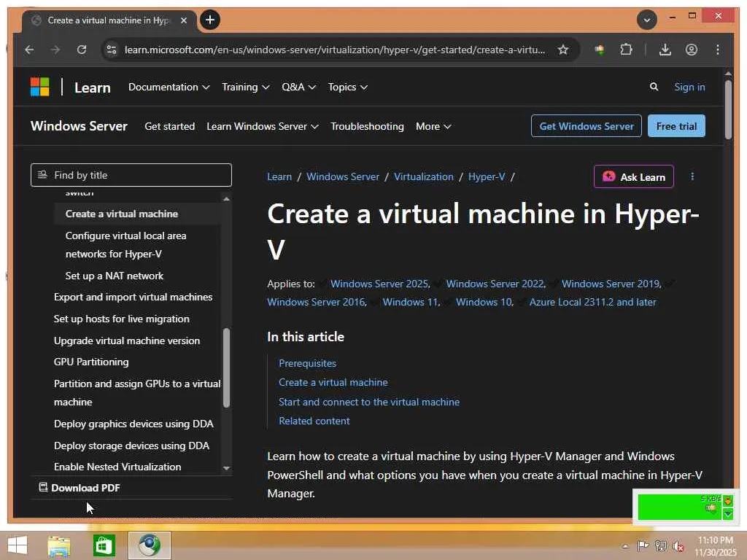Open the Extensions puzzle icon

tap(626, 50)
